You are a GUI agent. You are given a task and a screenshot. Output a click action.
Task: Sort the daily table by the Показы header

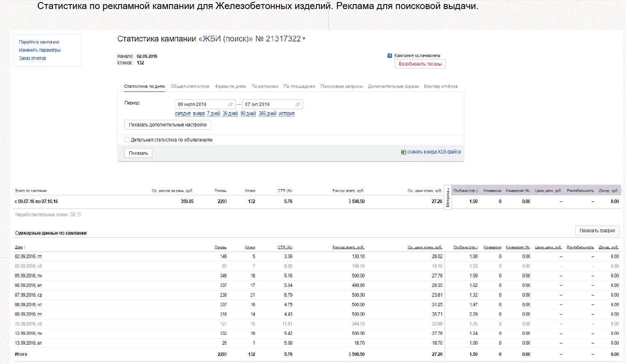tap(220, 247)
